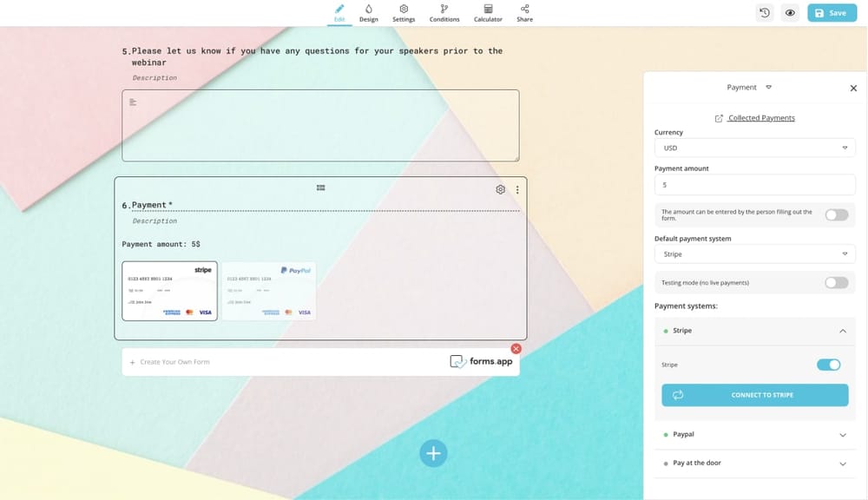Click the drag handle icon above Payment
868x500 pixels.
(320, 187)
